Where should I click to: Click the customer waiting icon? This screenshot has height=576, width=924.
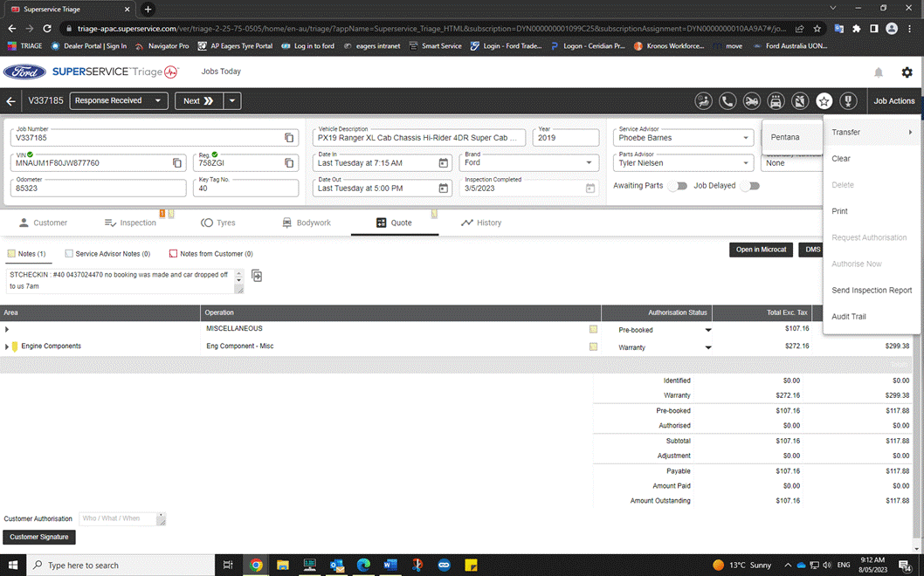[x=703, y=101]
